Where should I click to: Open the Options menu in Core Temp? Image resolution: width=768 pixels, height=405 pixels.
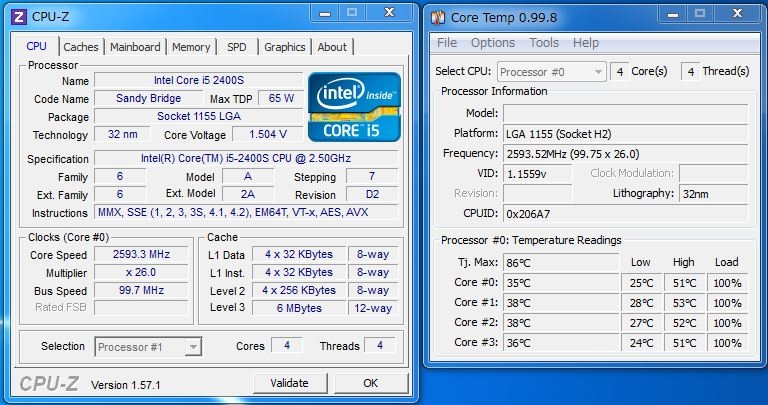(x=493, y=43)
